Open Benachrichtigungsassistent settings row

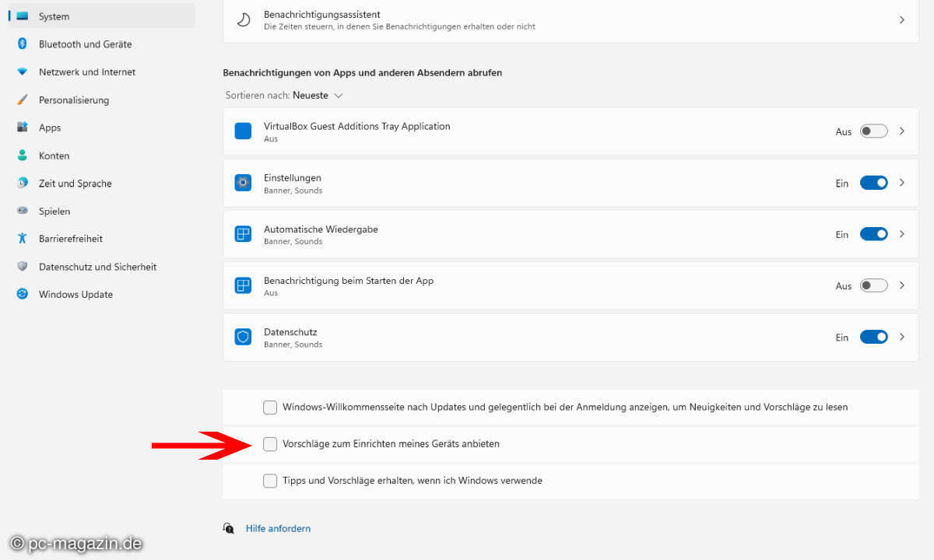[571, 20]
